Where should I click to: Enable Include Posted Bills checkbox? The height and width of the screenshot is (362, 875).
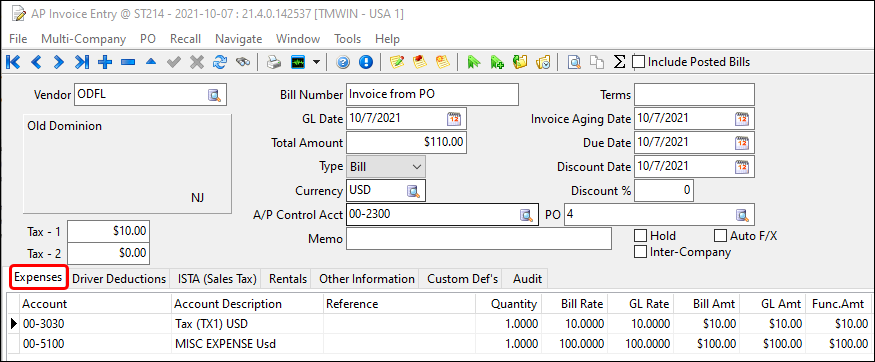click(x=638, y=62)
